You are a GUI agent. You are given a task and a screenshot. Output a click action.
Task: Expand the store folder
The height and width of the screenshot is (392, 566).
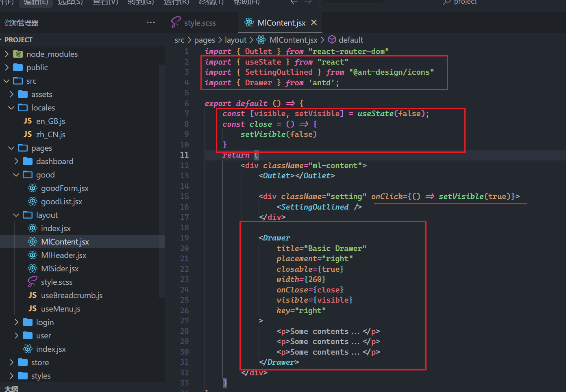11,362
